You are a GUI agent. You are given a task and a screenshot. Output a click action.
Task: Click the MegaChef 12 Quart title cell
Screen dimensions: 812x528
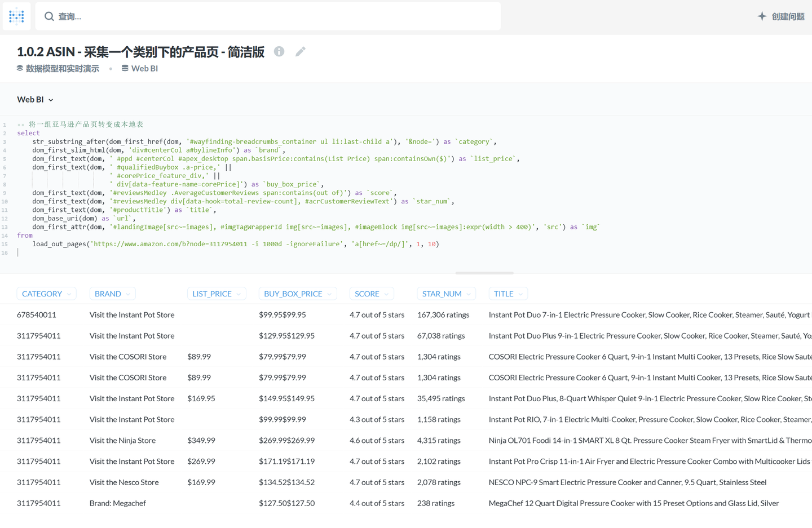[x=634, y=503]
